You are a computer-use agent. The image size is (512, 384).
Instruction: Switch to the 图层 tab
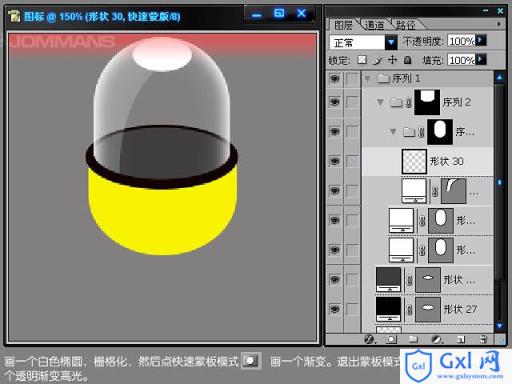(x=343, y=25)
